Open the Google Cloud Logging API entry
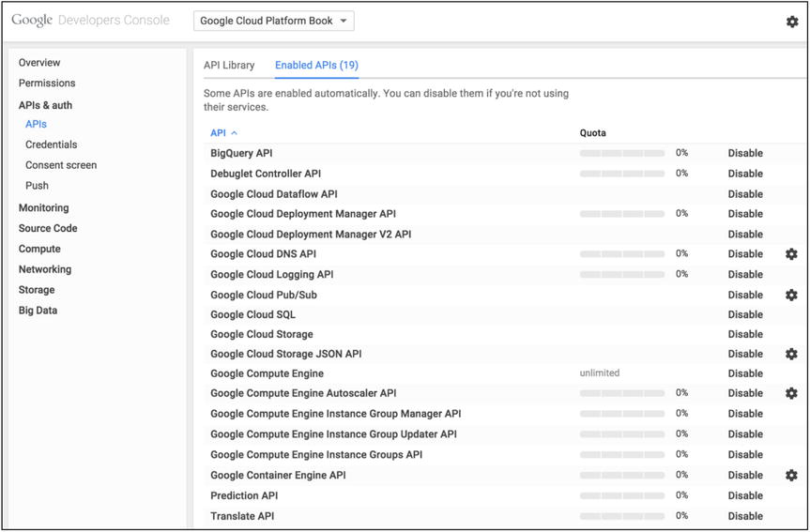810x532 pixels. click(272, 274)
